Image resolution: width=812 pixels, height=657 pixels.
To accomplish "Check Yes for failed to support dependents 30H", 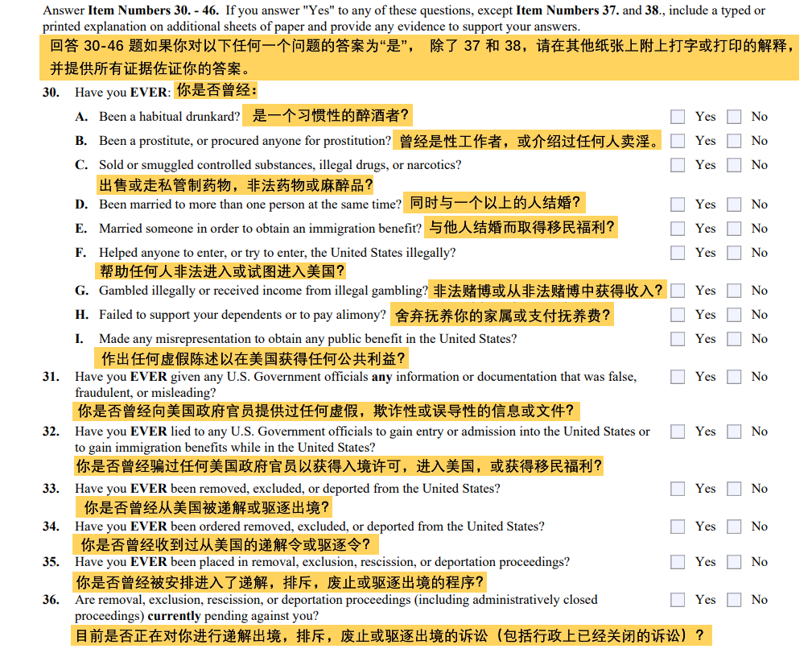I will point(678,315).
